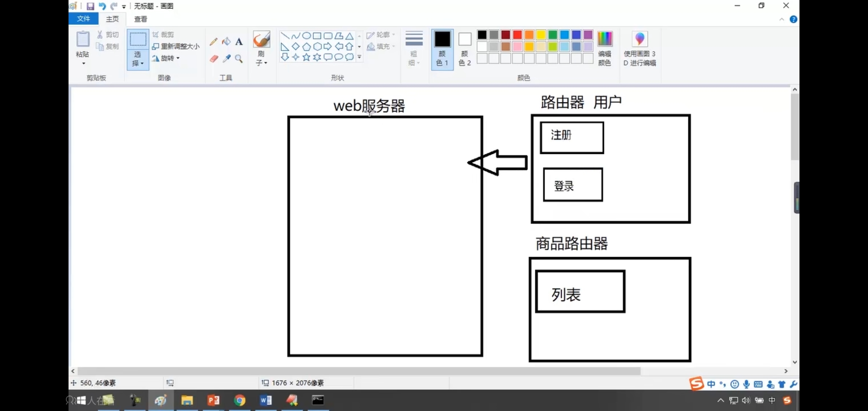Select the Eraser tool

[x=214, y=59]
